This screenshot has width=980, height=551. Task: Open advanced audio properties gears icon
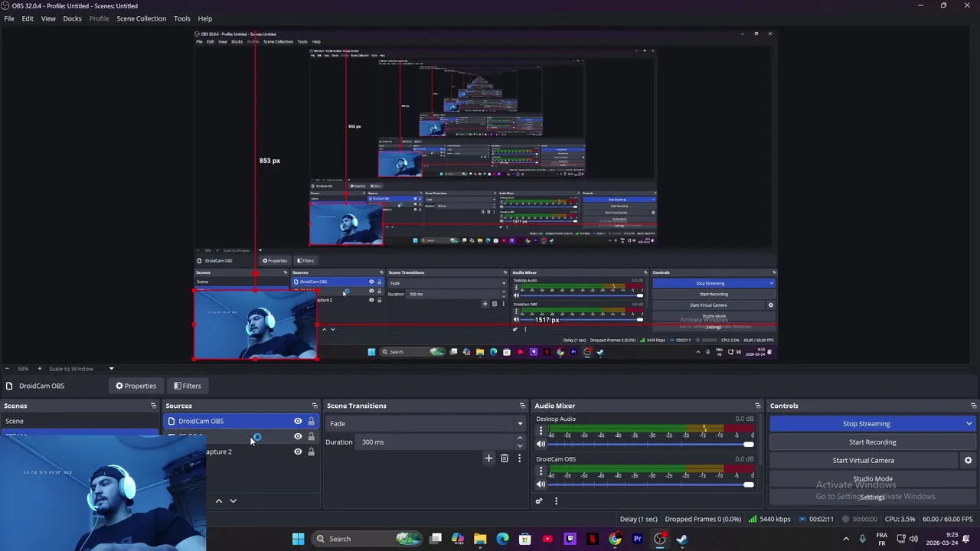(538, 501)
